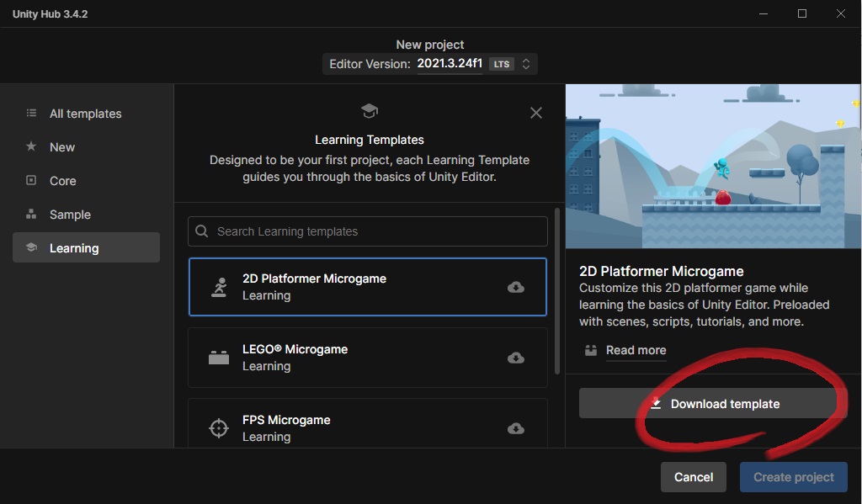Click the 2D Platformer Microgame details title

(x=662, y=271)
